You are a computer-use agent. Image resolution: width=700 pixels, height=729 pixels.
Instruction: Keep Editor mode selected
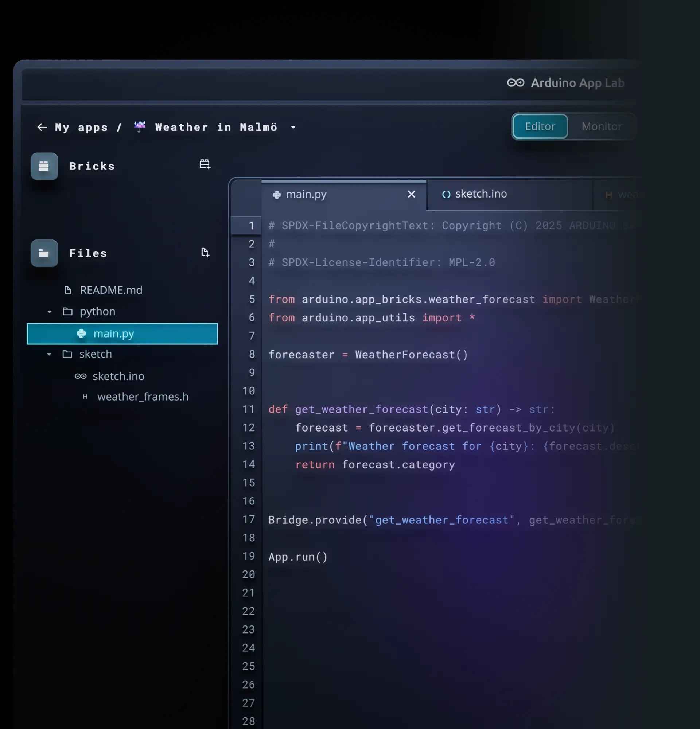pyautogui.click(x=539, y=126)
